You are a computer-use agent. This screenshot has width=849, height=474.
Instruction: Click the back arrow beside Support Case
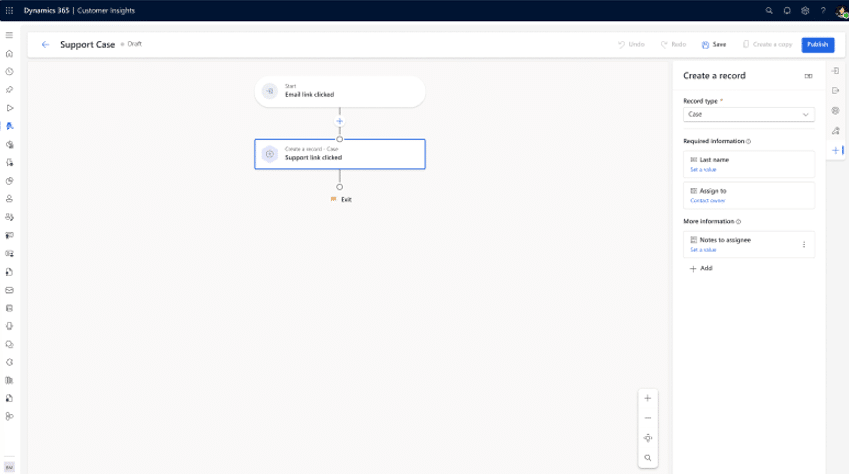[x=45, y=45]
